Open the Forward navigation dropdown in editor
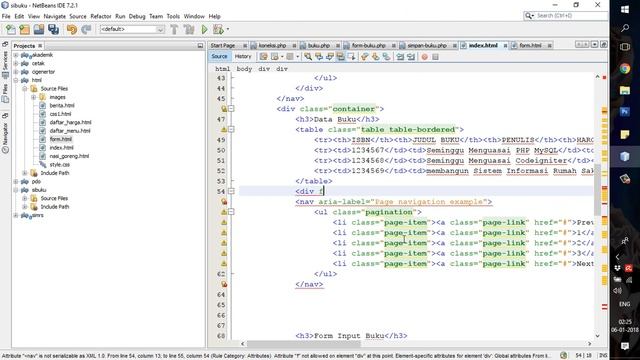This screenshot has width=640, height=360. [x=298, y=57]
